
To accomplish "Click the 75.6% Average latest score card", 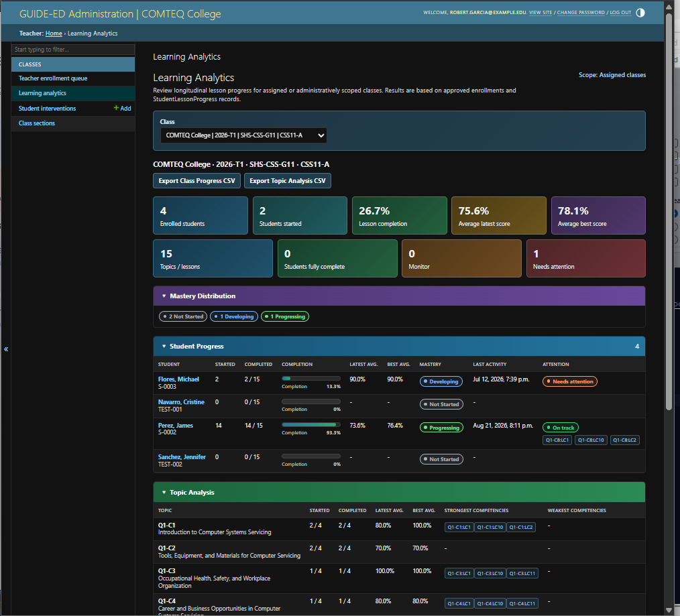I will (x=499, y=216).
